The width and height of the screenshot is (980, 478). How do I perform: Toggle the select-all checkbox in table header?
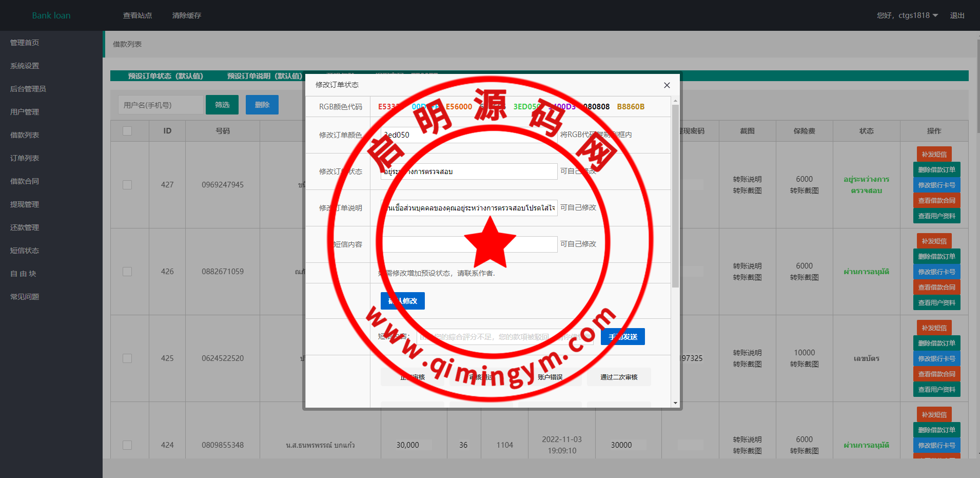tap(127, 131)
